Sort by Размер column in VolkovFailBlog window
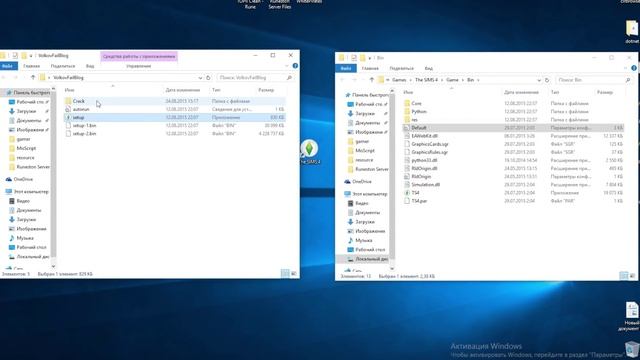The width and height of the screenshot is (640, 360). tap(266, 90)
